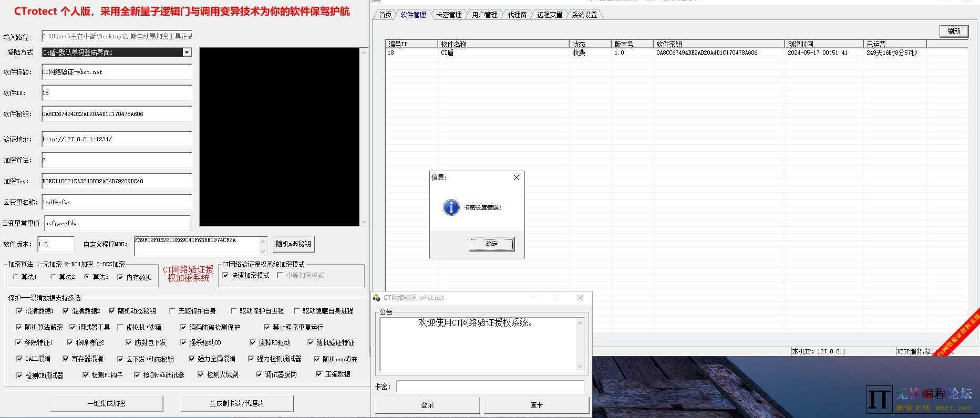Image resolution: width=980 pixels, height=418 pixels.
Task: Click the 刷新 button
Action: (x=953, y=31)
